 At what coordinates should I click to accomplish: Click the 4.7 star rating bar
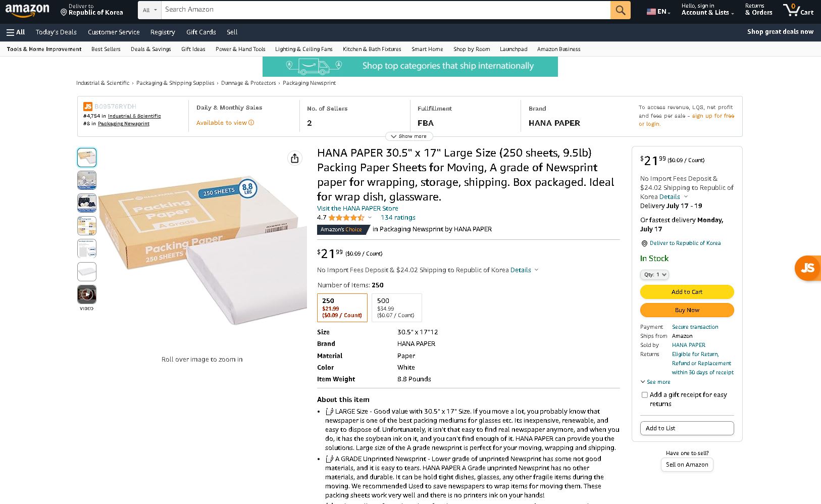pos(346,218)
